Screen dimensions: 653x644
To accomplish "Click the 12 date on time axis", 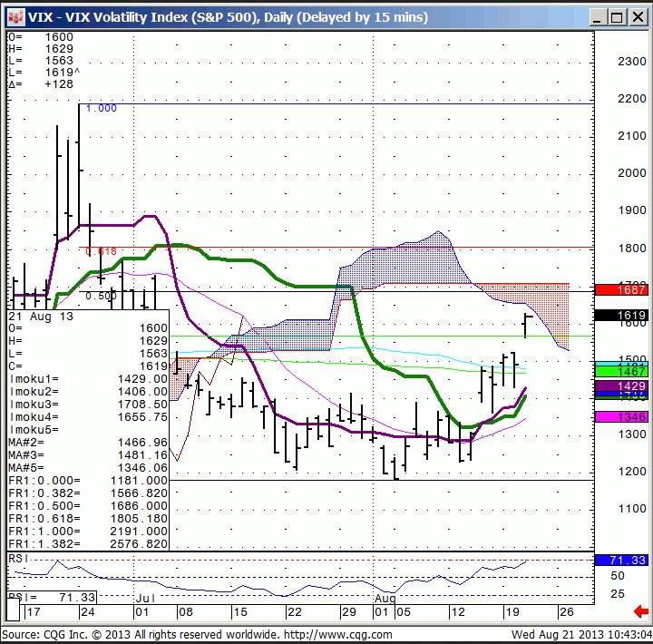I will pyautogui.click(x=458, y=612).
